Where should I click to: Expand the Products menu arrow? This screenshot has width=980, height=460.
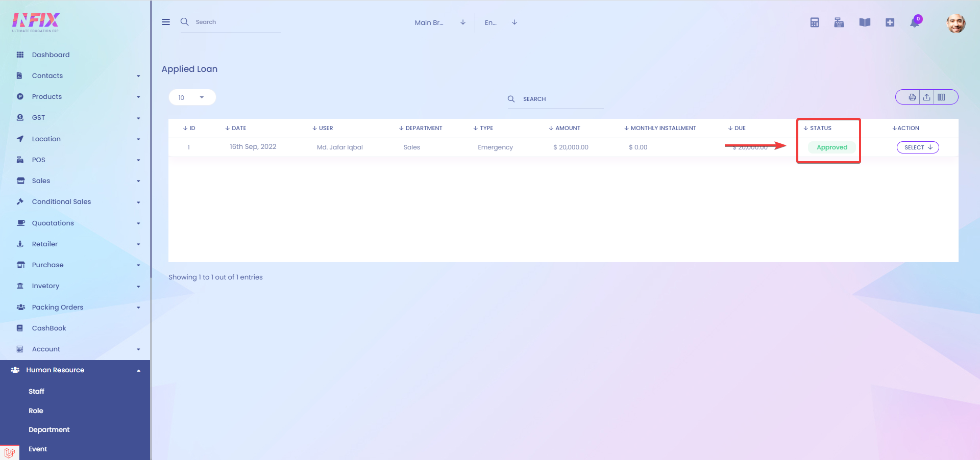[x=138, y=97]
